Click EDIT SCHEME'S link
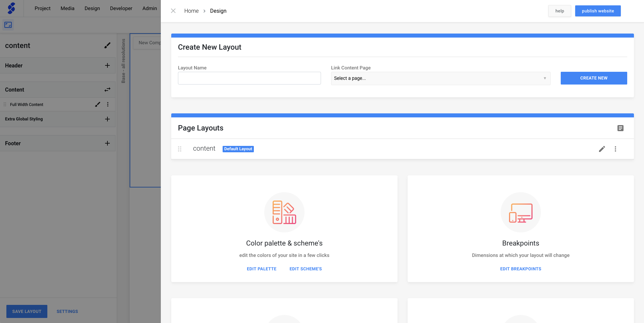 [x=306, y=269]
